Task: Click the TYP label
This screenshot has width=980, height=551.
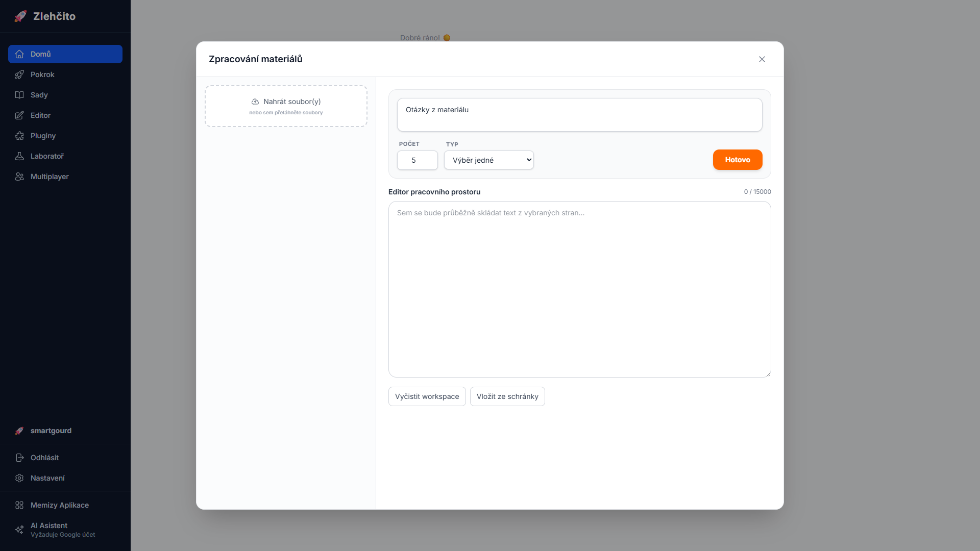Action: (452, 144)
